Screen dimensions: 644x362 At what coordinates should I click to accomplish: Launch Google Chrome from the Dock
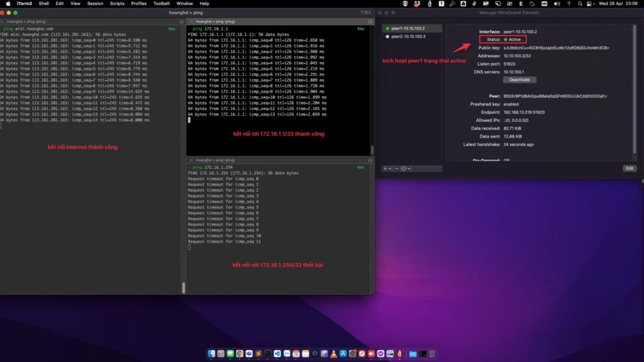240,354
